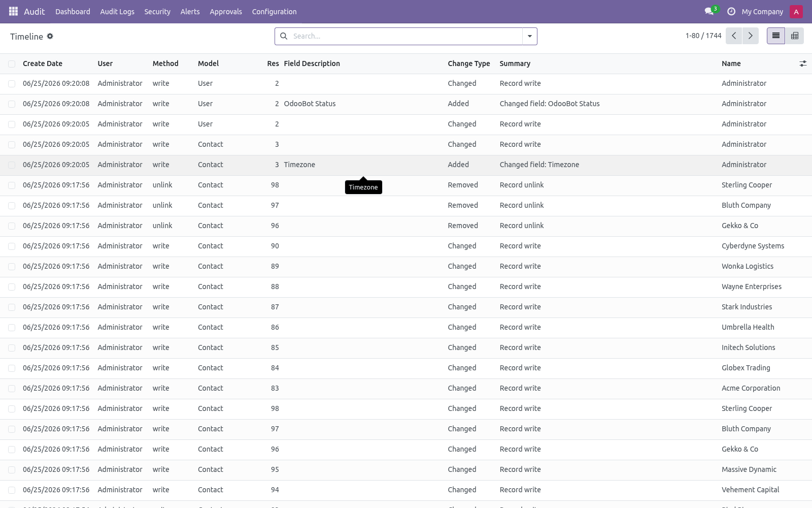
Task: Open the activities clock icon
Action: 731,11
